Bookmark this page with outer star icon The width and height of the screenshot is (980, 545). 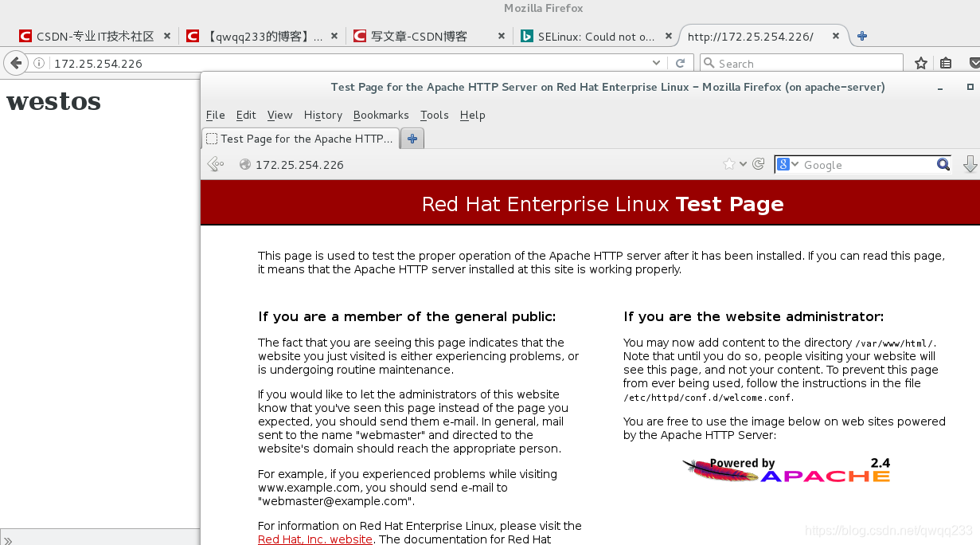[921, 63]
